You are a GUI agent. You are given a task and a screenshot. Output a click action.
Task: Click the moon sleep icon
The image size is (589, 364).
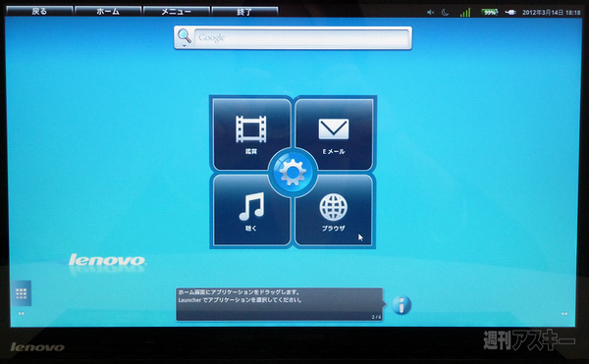[x=445, y=13]
